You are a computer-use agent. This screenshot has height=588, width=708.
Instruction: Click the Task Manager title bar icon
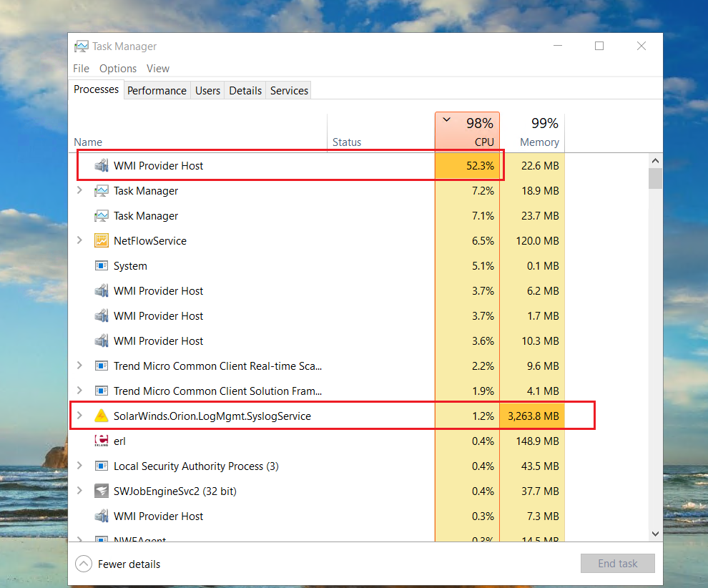(x=82, y=46)
